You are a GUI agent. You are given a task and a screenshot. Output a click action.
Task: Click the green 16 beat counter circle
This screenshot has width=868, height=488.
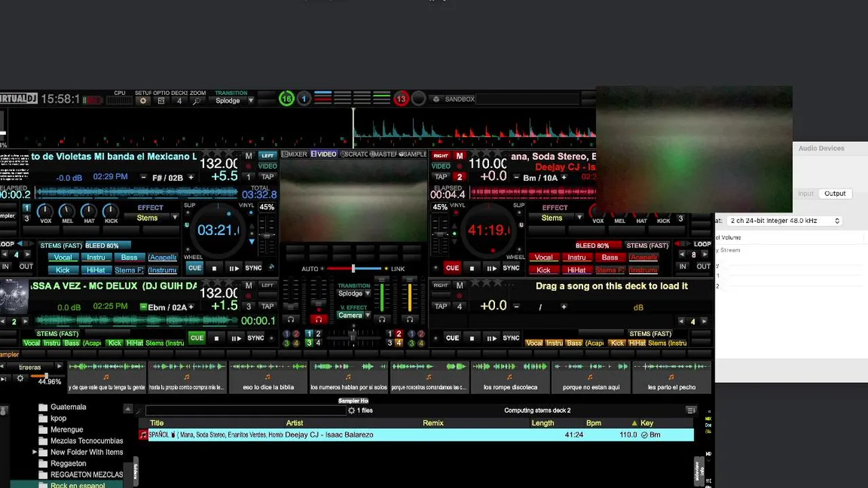pyautogui.click(x=287, y=99)
